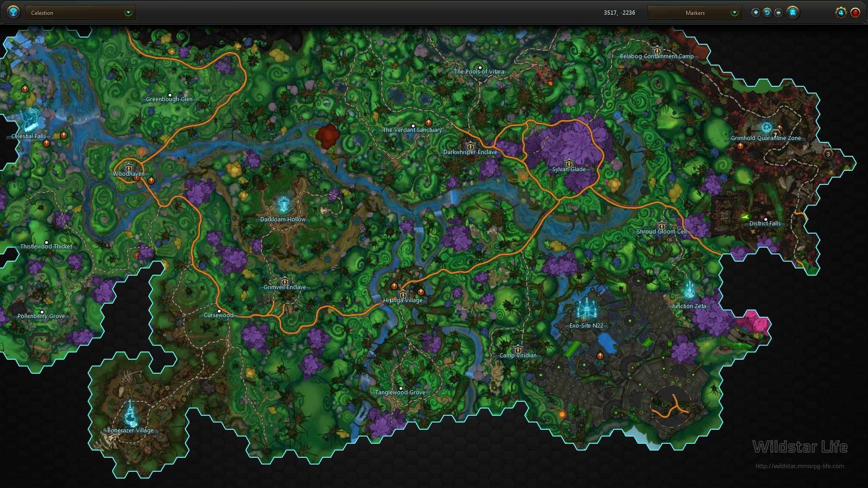Zoom out with the minus button
The height and width of the screenshot is (488, 868).
click(778, 13)
